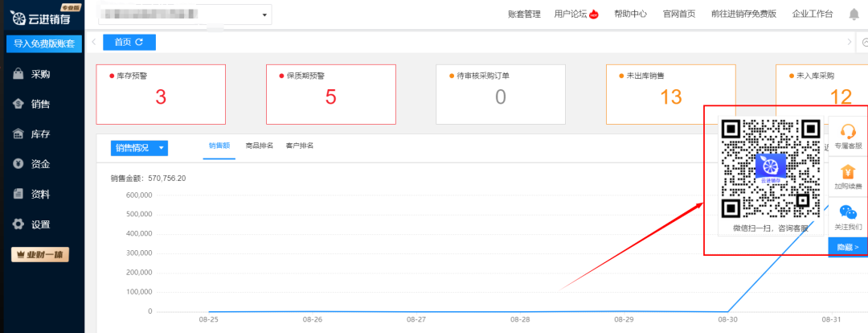Image resolution: width=868 pixels, height=333 pixels.
Task: Click the notification bell icon
Action: (x=854, y=14)
